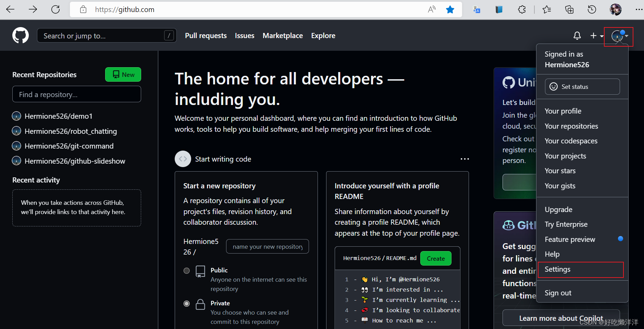Open the Favorites list icon
Image resolution: width=644 pixels, height=329 pixels.
click(x=547, y=9)
